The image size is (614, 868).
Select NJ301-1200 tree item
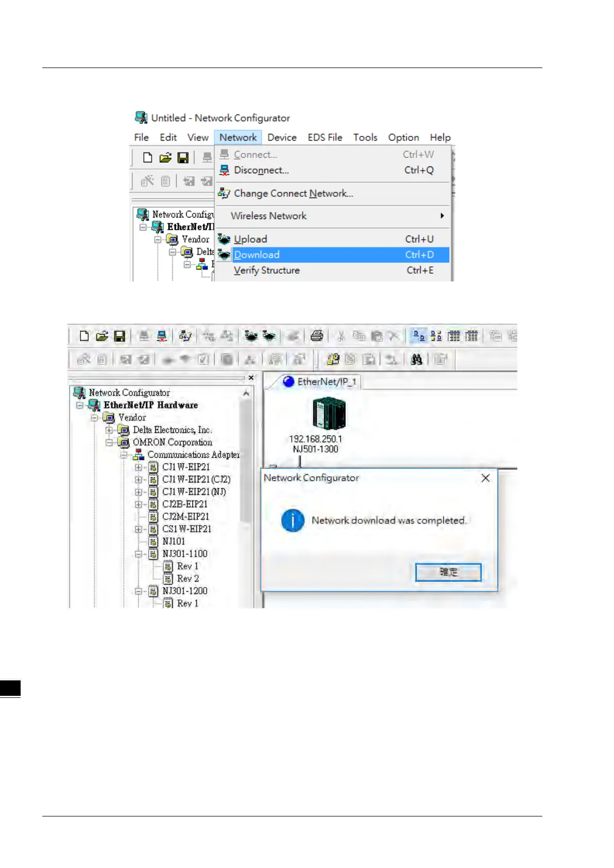(x=185, y=591)
